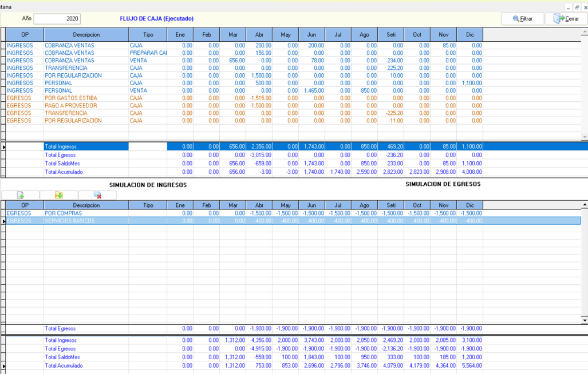Click simulation Total Egresos label above combined totals
The image size is (588, 374).
pyautogui.click(x=60, y=328)
